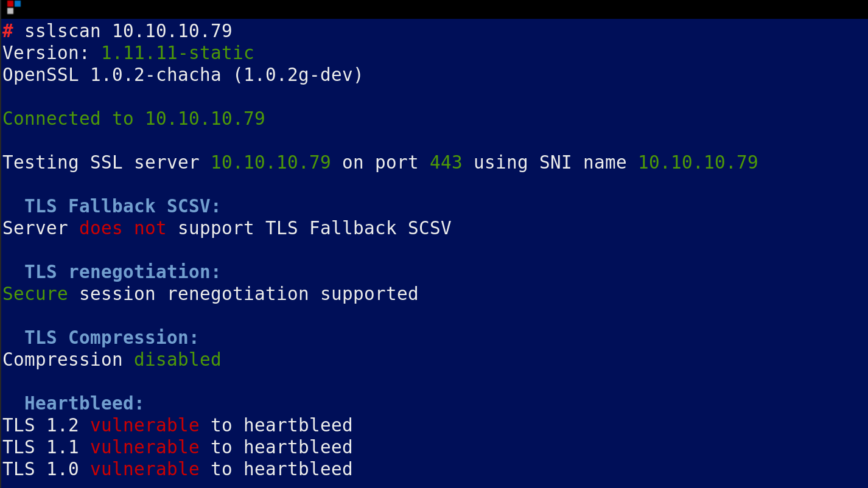Click the red 'does not' text
The height and width of the screenshot is (488, 868).
[x=123, y=228]
